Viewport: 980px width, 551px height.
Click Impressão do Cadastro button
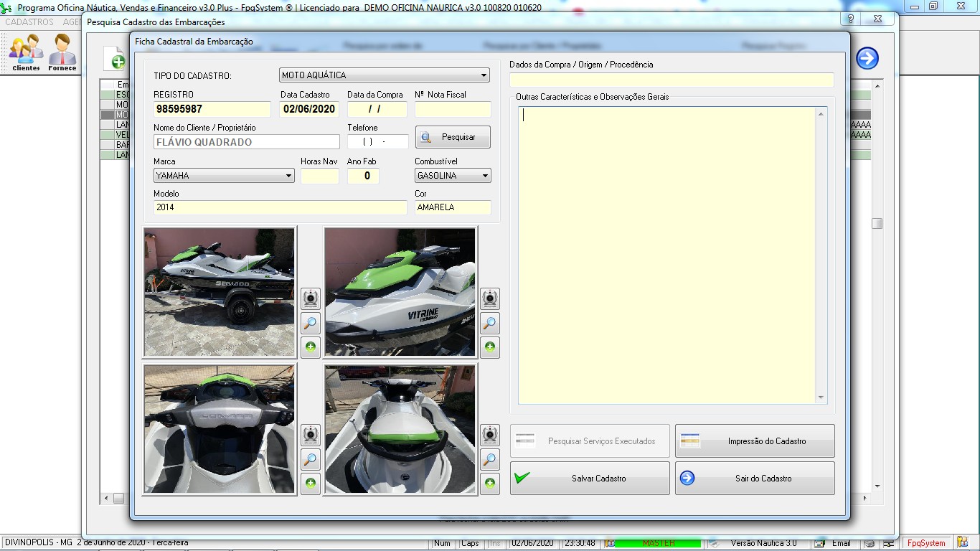(755, 441)
